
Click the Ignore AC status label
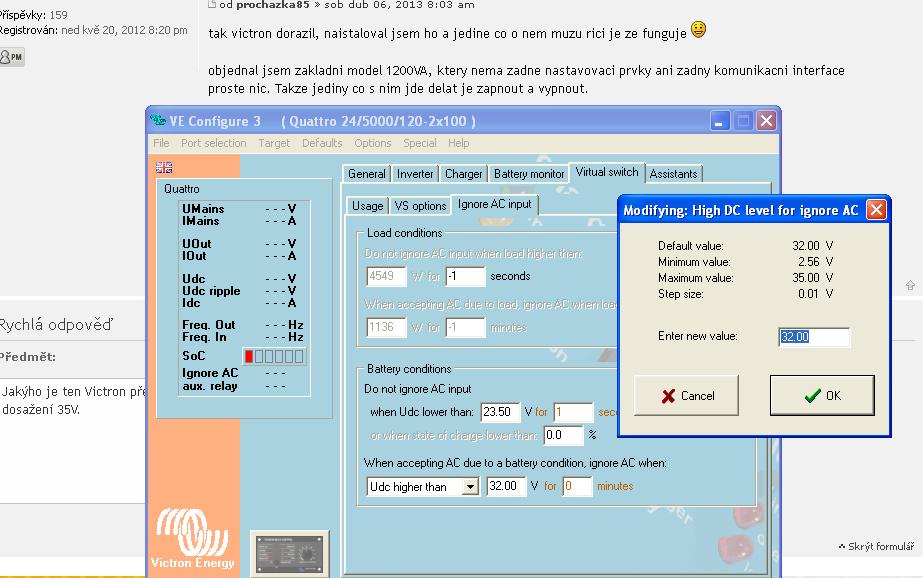210,373
